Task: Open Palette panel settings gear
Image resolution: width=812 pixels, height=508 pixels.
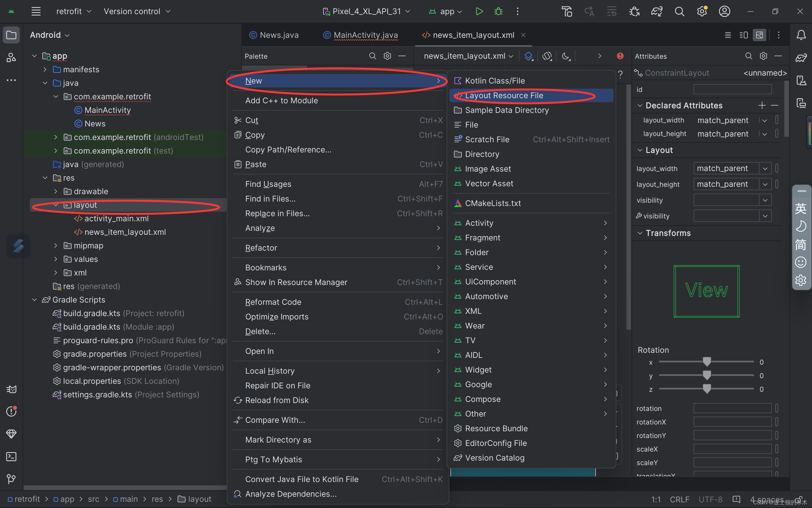Action: pos(387,56)
